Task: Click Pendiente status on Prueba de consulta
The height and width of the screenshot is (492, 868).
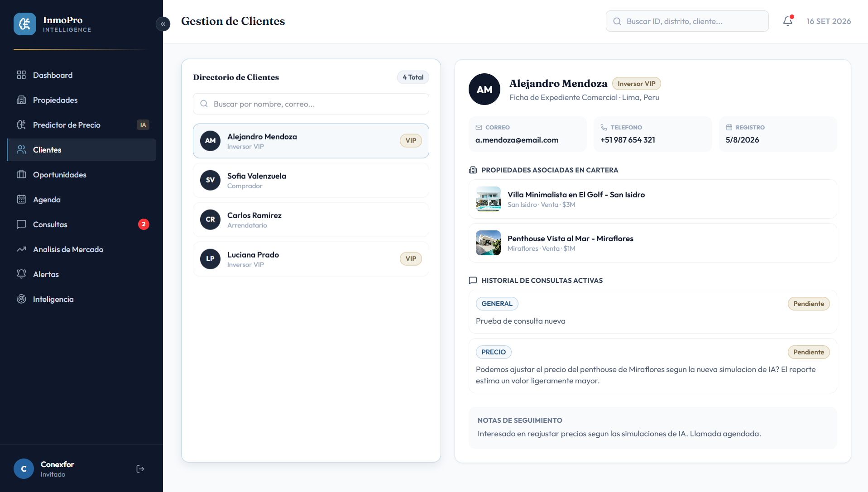Action: click(808, 304)
